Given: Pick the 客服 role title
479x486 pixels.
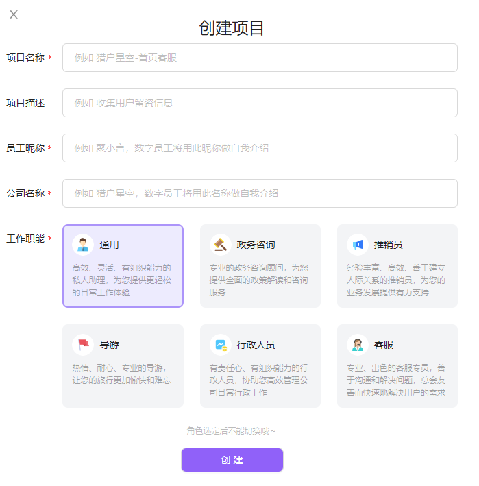Looking at the screenshot, I should pos(383,345).
